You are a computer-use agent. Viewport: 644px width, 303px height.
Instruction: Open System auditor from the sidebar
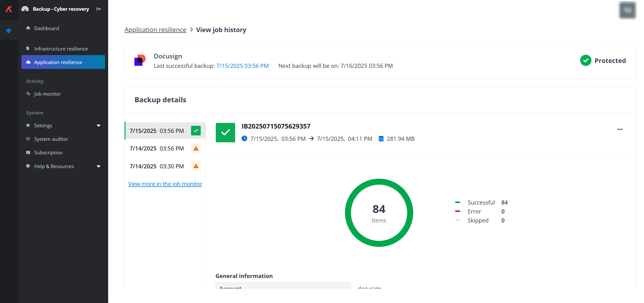pos(51,139)
